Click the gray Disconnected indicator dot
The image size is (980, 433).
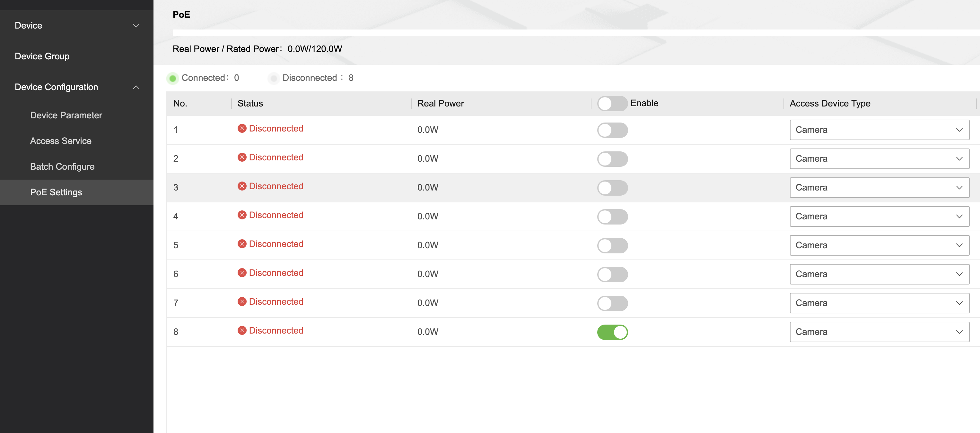coord(274,78)
